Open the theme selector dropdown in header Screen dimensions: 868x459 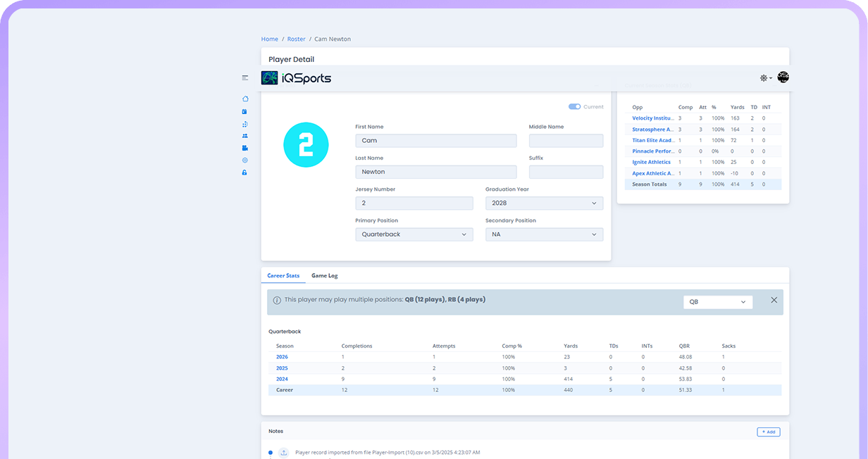tap(765, 78)
